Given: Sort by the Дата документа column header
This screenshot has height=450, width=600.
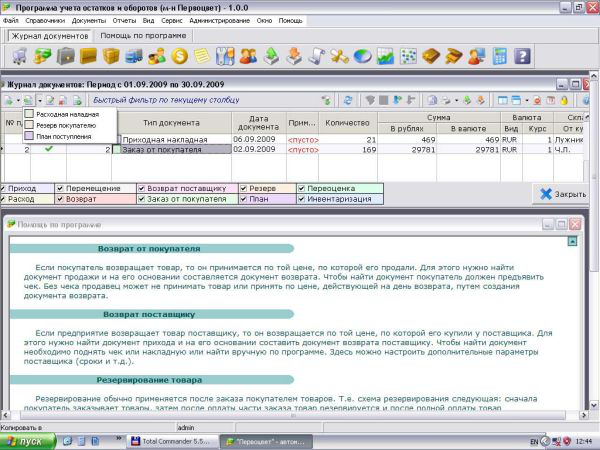Looking at the screenshot, I should pos(259,123).
